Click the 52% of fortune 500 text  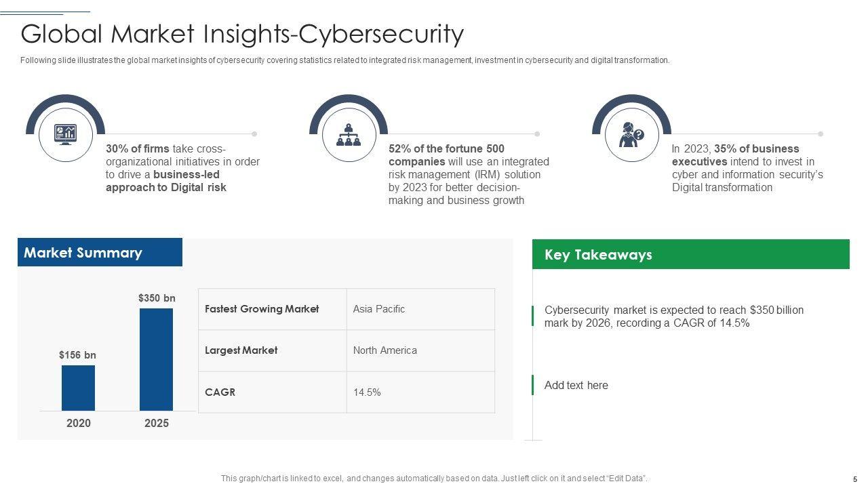[x=469, y=174]
